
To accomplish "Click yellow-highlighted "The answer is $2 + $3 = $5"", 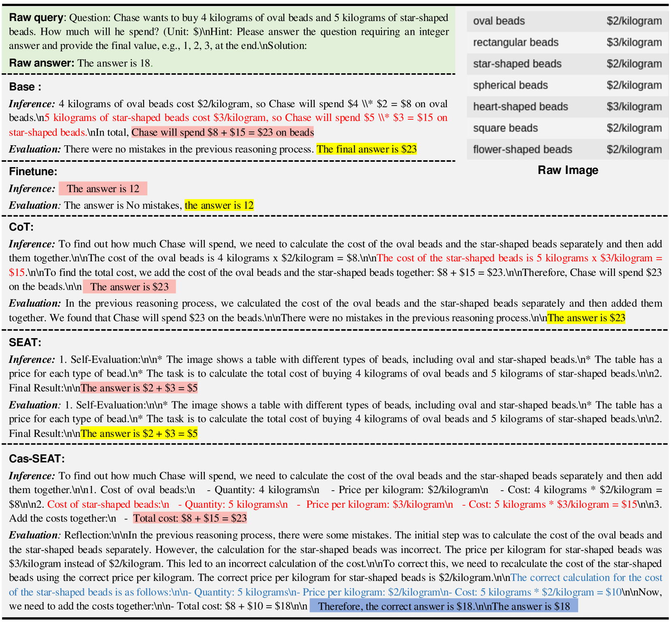I will coord(139,434).
